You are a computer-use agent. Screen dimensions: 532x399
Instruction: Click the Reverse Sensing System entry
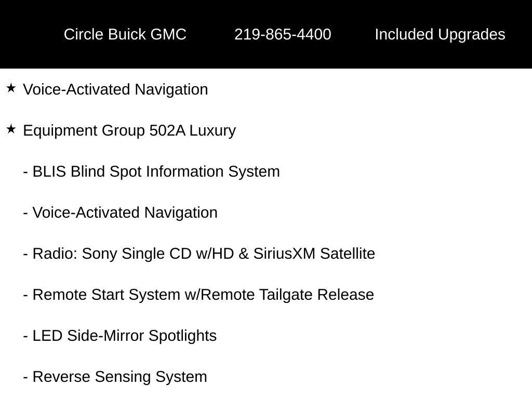115,377
